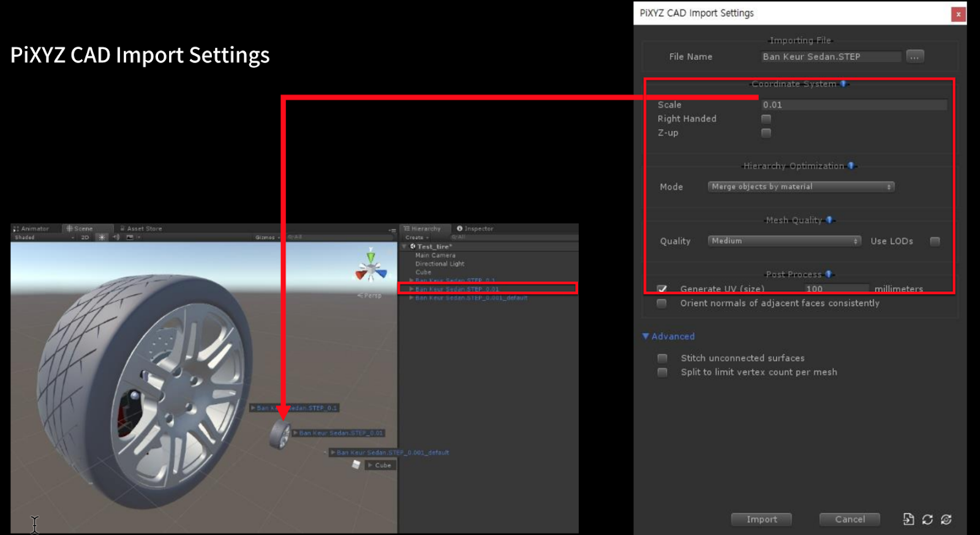Click the plain two-arrow refresh icon

pos(927,519)
